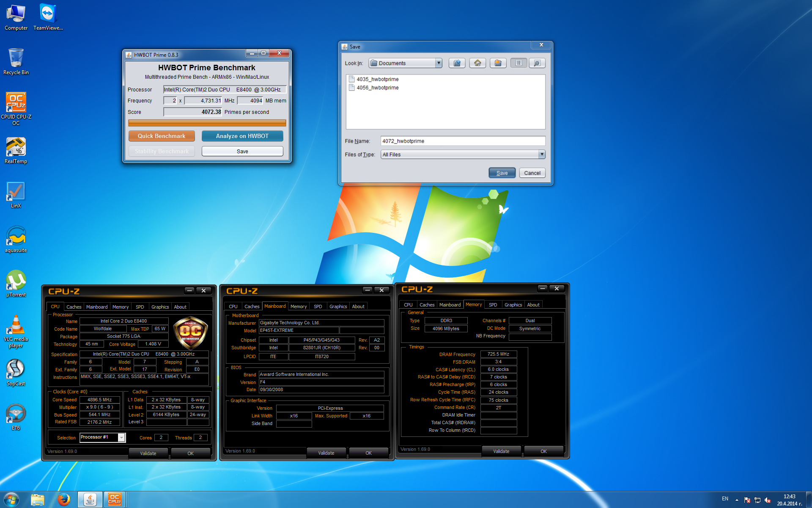Click the Score value field

click(193, 112)
